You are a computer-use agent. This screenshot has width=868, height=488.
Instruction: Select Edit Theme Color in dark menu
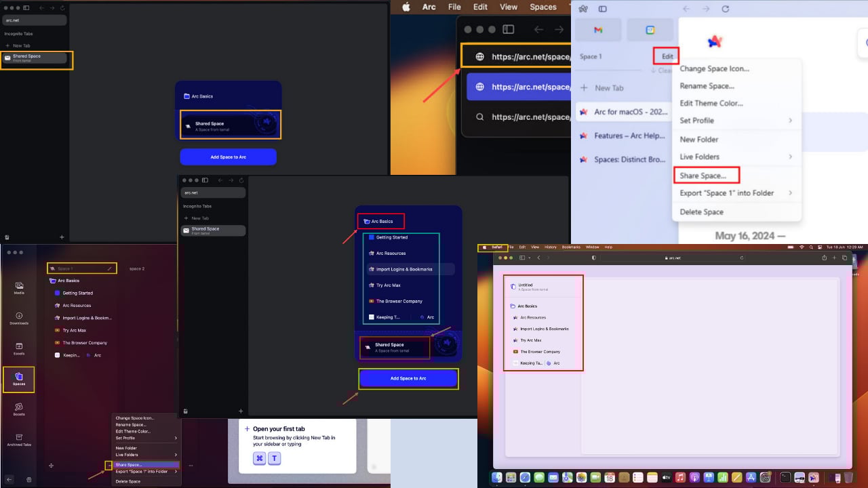coord(133,431)
